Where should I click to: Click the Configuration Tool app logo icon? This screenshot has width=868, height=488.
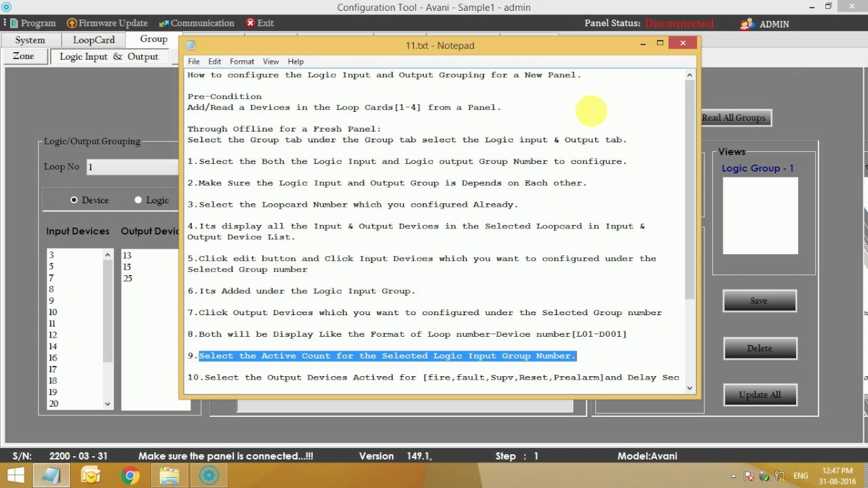coord(6,7)
